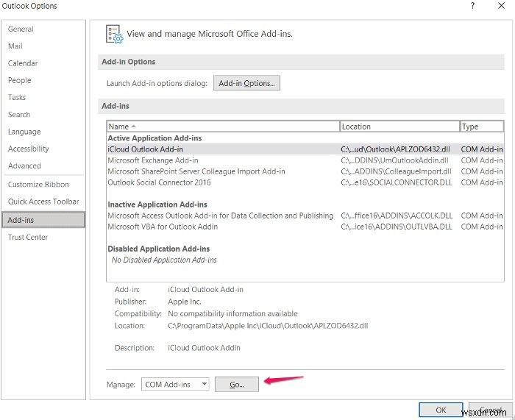Click the UmOutlookAddin.dll location cell
The height and width of the screenshot is (420, 515).
pos(394,160)
